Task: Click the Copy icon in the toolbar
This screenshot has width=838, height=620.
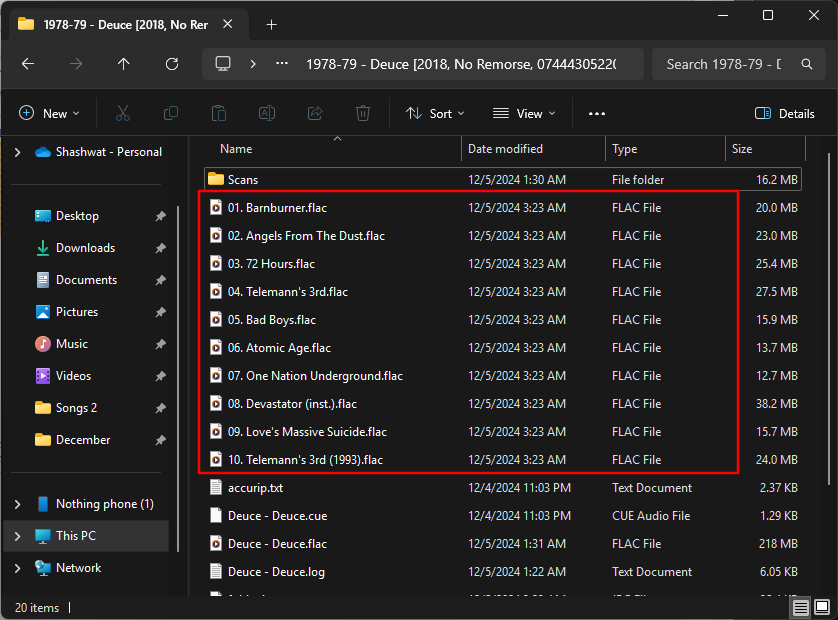Action: point(170,113)
